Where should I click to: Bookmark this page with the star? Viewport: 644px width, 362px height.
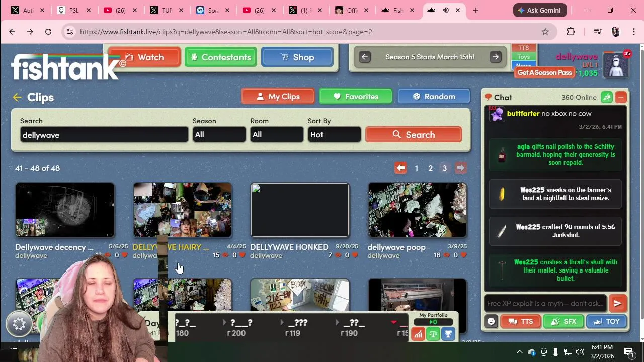545,32
